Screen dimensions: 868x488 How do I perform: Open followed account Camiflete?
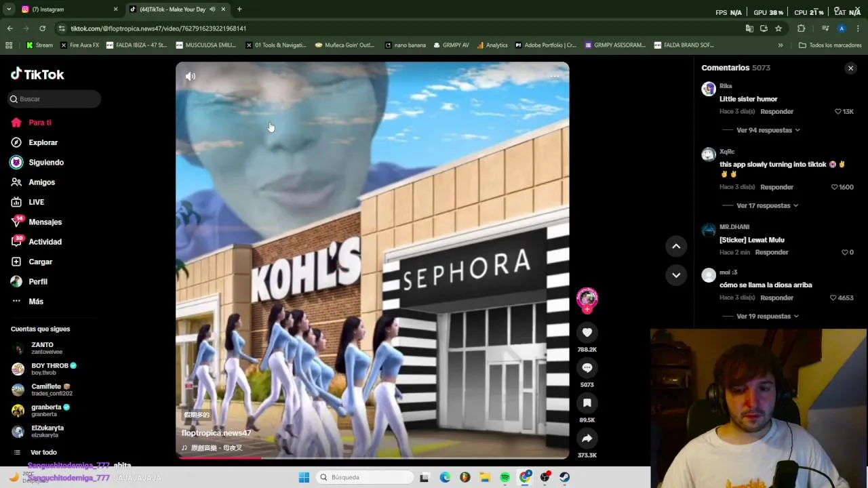coord(42,390)
